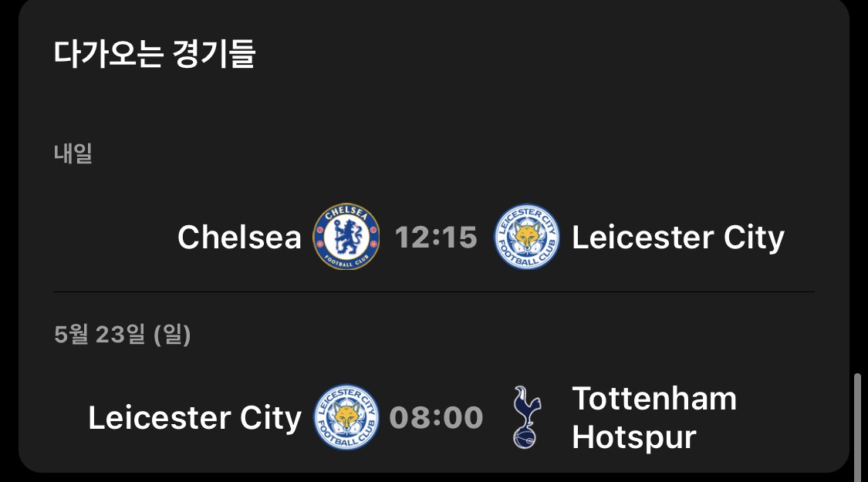This screenshot has width=868, height=482.
Task: Tap Leicester City crest in tomorrow's match
Action: 526,236
